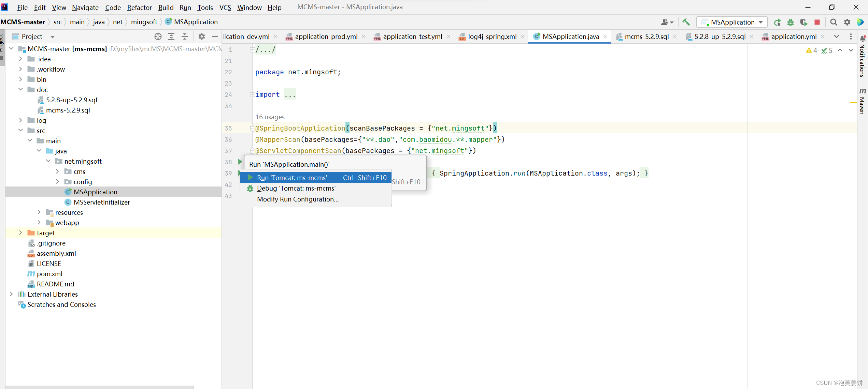Expand the target folder in tree
This screenshot has width=868, height=389.
point(20,233)
